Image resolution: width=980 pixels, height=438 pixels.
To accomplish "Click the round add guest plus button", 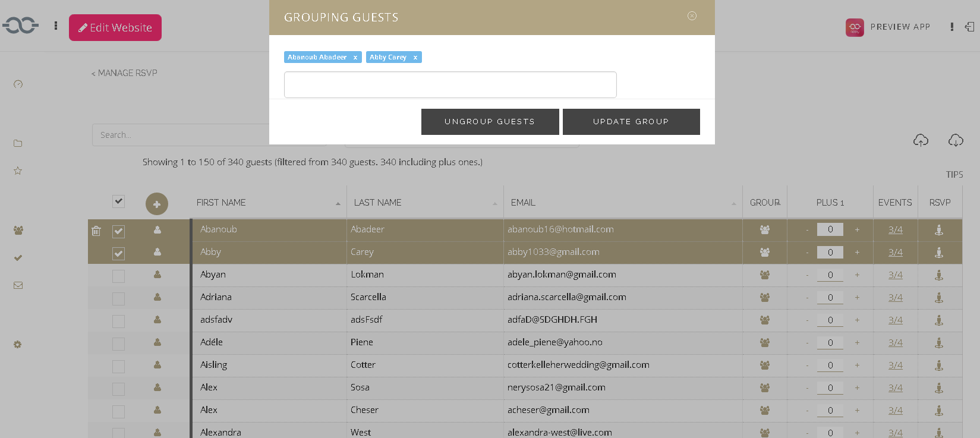I will click(x=157, y=204).
